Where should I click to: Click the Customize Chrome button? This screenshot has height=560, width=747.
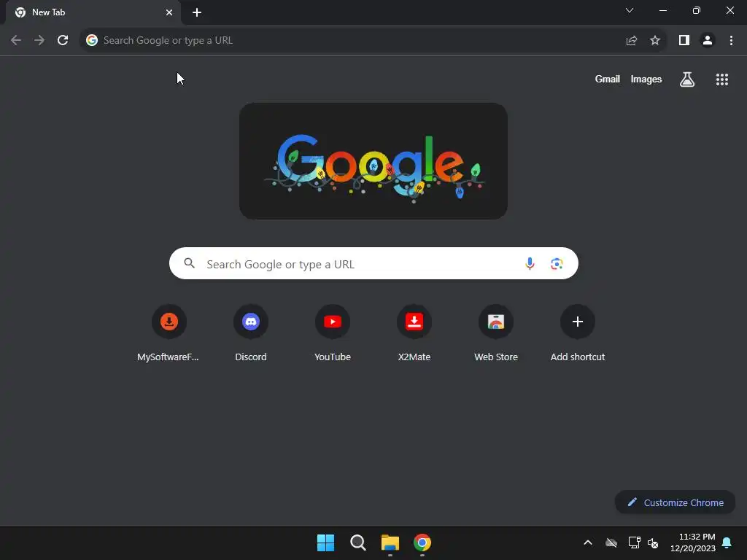[x=675, y=502]
